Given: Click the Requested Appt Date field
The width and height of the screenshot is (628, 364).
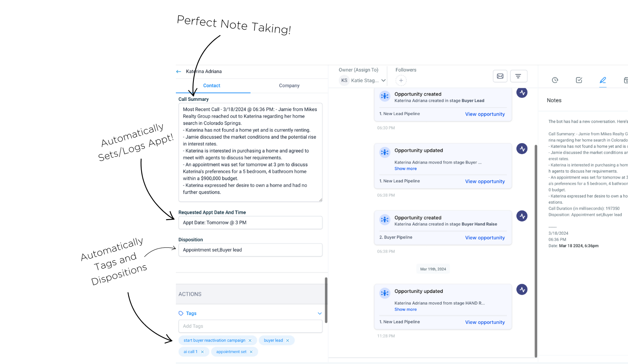Looking at the screenshot, I should point(250,223).
